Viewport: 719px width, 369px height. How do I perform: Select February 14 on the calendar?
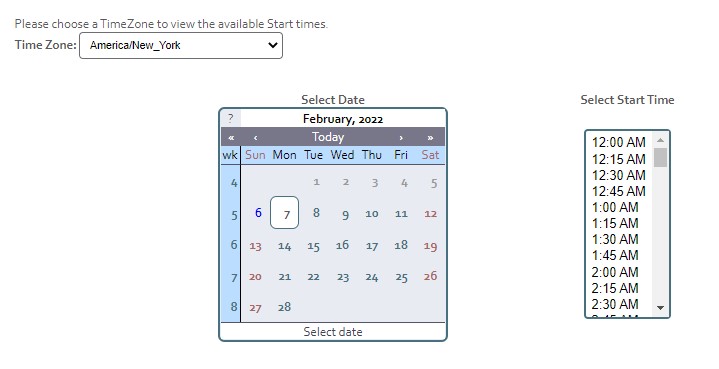tap(284, 246)
